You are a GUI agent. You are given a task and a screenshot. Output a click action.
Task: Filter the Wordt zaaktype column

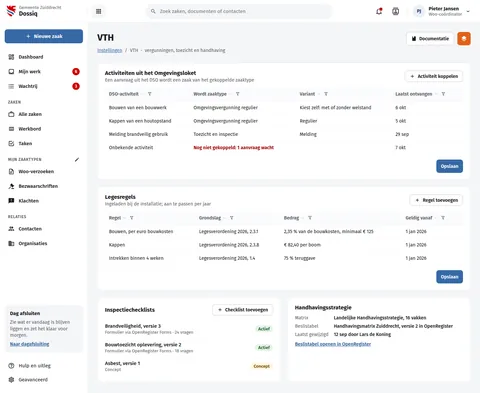click(238, 94)
